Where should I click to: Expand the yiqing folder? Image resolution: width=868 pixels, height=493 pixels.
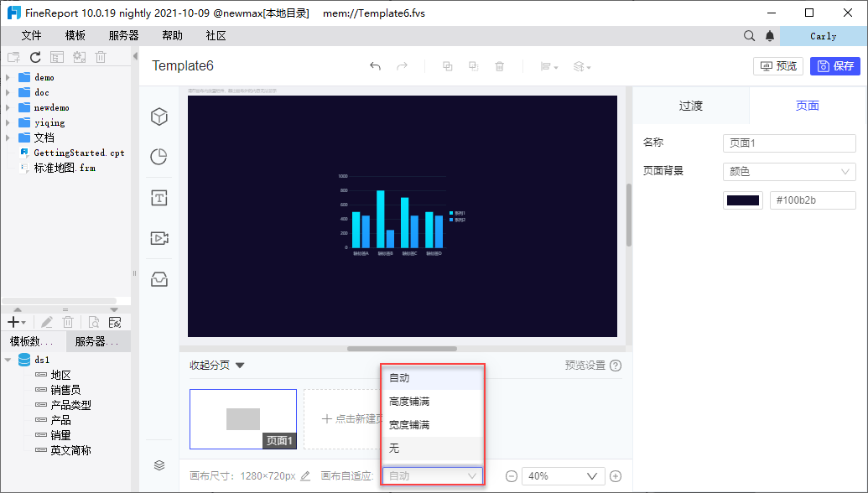tap(8, 122)
